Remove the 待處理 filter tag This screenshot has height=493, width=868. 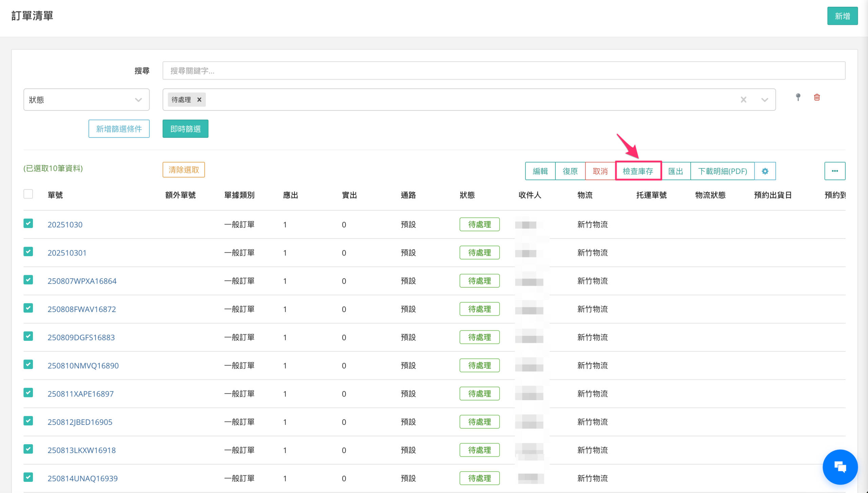point(199,100)
